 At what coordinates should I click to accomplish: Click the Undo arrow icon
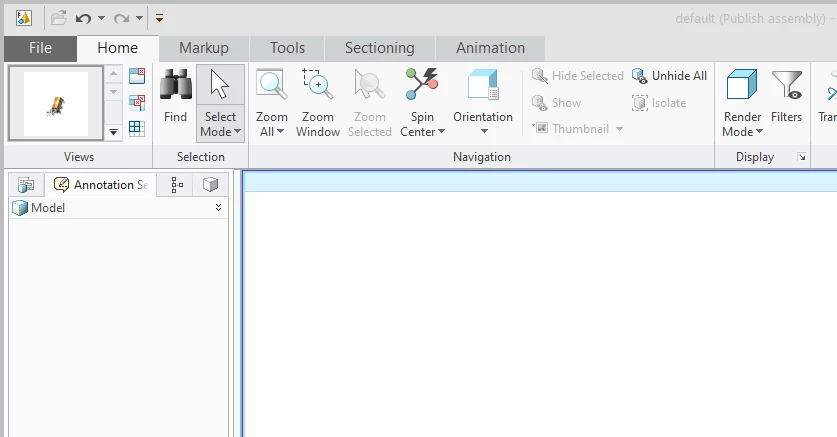tap(83, 19)
